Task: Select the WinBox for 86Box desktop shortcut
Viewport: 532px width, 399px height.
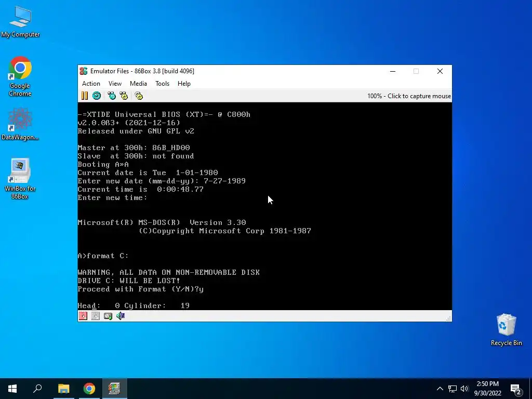Action: tap(20, 179)
